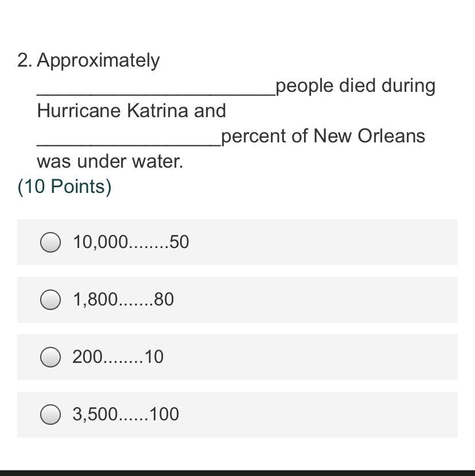The image size is (475, 476).
Task: Click the "200........10" answer label text
Action: [118, 357]
